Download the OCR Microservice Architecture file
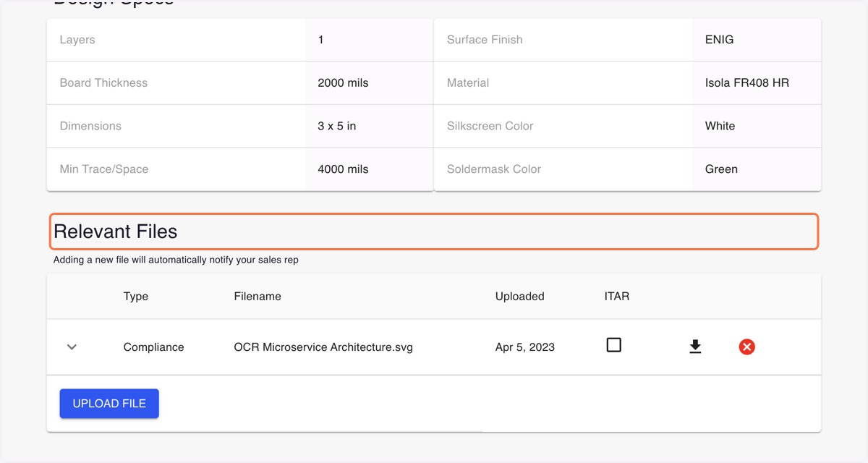 695,347
